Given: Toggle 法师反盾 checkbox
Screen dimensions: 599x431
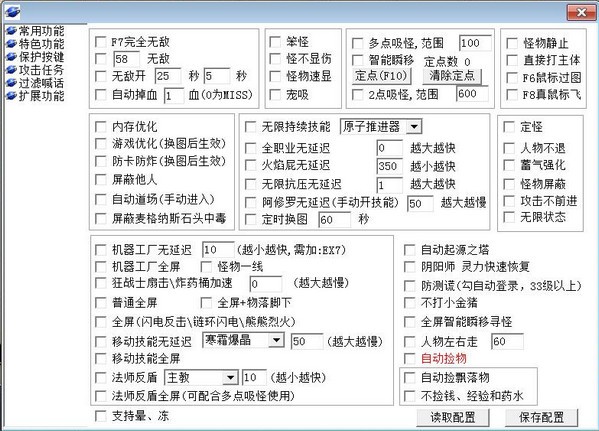Looking at the screenshot, I should click(x=100, y=378).
